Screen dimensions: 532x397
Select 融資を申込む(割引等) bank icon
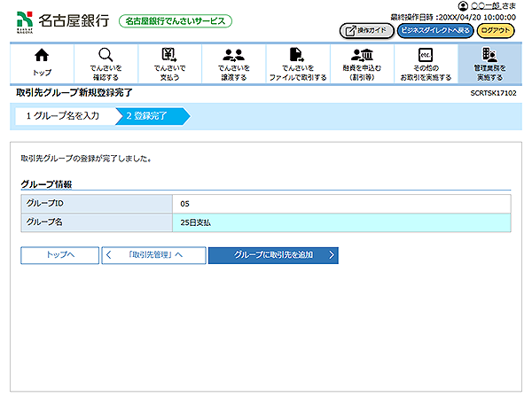coord(362,55)
